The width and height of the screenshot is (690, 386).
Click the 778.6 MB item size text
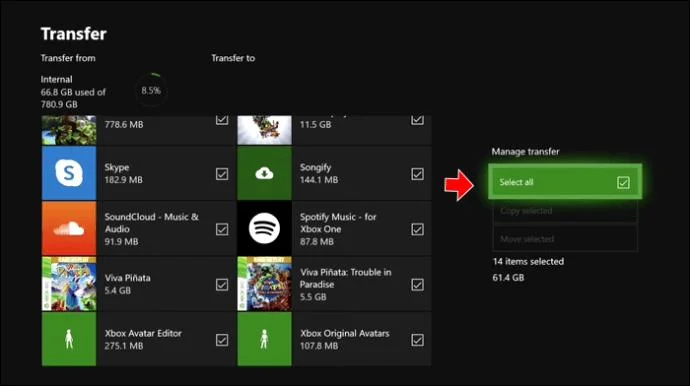click(x=124, y=125)
